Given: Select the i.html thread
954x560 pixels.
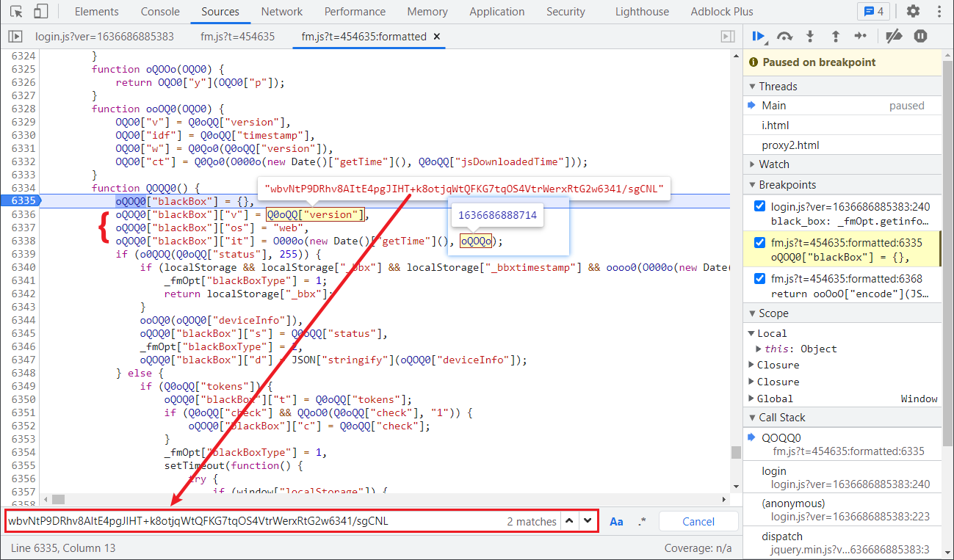Looking at the screenshot, I should [842, 126].
